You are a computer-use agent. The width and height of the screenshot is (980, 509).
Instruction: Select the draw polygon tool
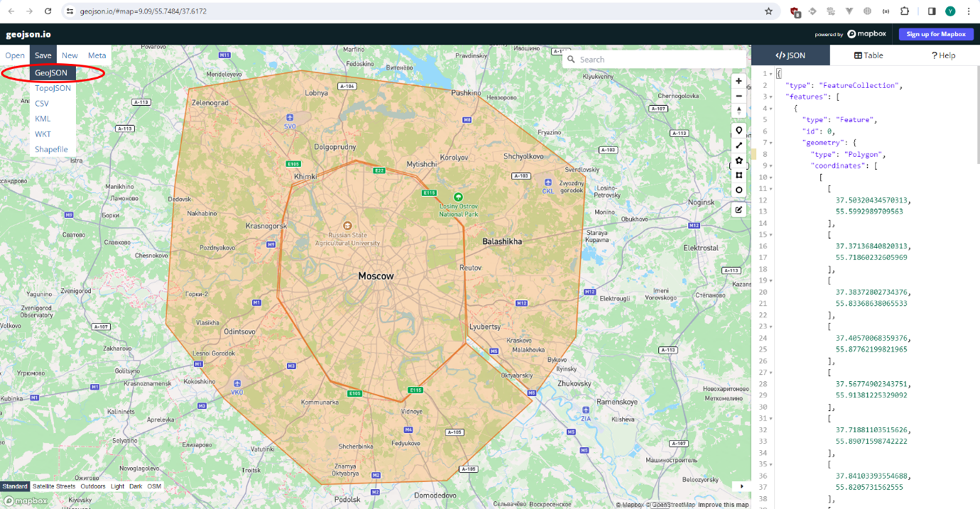(739, 160)
